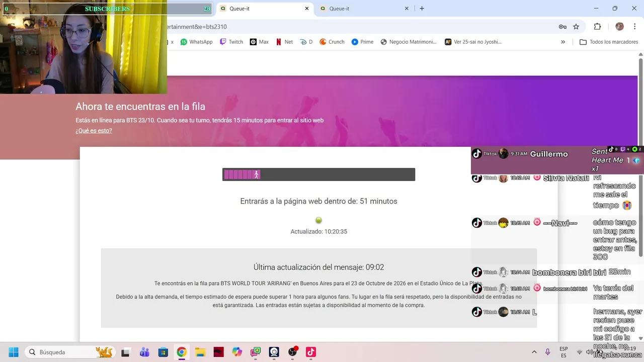Bookmark this page with the star icon
644x362 pixels.
[x=576, y=27]
